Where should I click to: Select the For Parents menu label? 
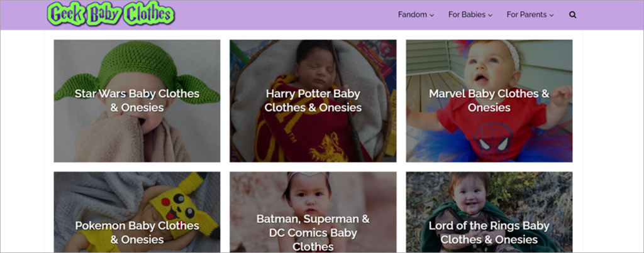[x=527, y=14]
